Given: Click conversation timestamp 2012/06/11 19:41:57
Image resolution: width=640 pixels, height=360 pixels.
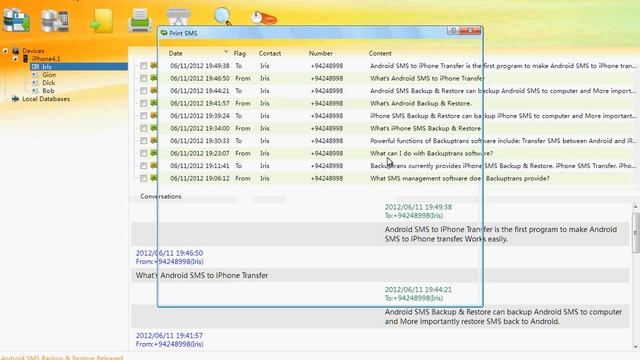Looking at the screenshot, I should coord(169,336).
